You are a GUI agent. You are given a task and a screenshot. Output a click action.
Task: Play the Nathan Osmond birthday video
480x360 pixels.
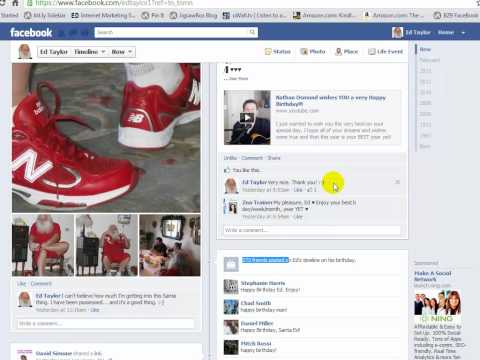click(x=247, y=117)
